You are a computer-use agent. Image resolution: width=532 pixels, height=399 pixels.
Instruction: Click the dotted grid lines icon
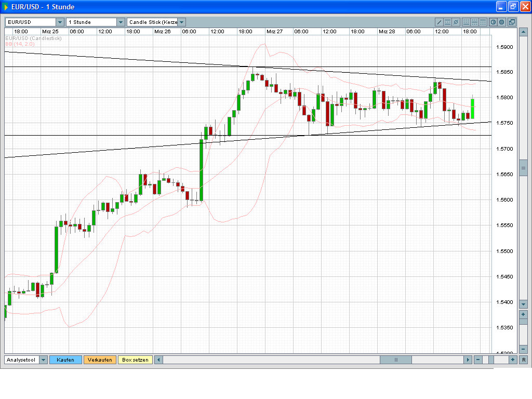coord(467,22)
